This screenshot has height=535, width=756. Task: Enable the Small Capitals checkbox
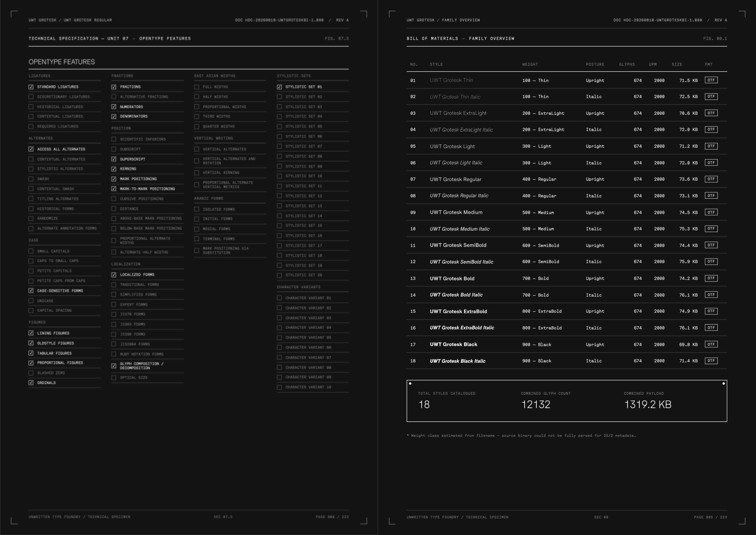click(x=31, y=251)
